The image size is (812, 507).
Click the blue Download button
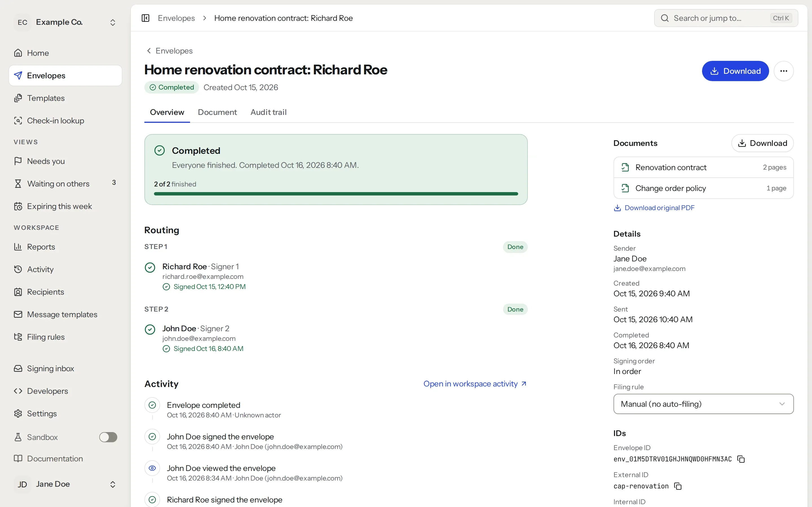[x=735, y=71]
